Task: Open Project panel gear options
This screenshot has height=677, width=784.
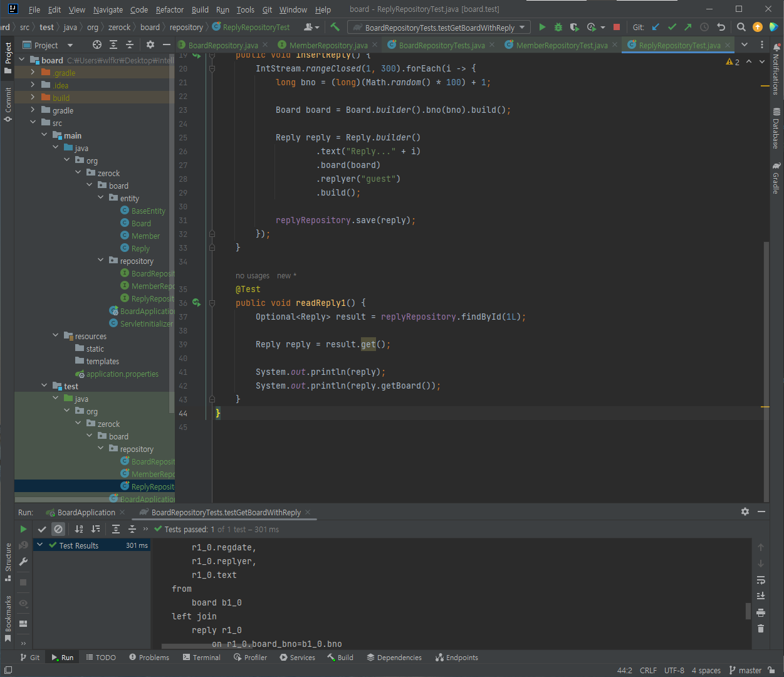Action: click(150, 45)
